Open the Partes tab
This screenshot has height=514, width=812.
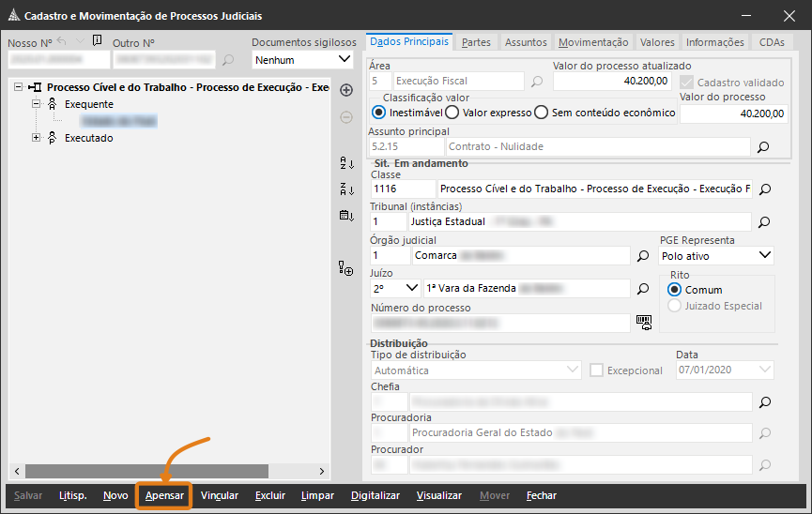(x=476, y=42)
